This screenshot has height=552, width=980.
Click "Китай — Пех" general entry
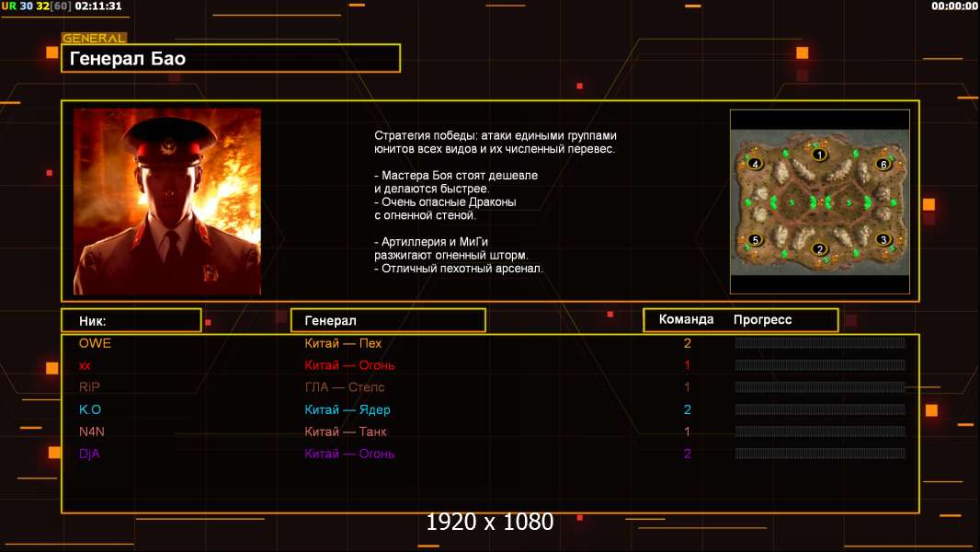tap(343, 343)
